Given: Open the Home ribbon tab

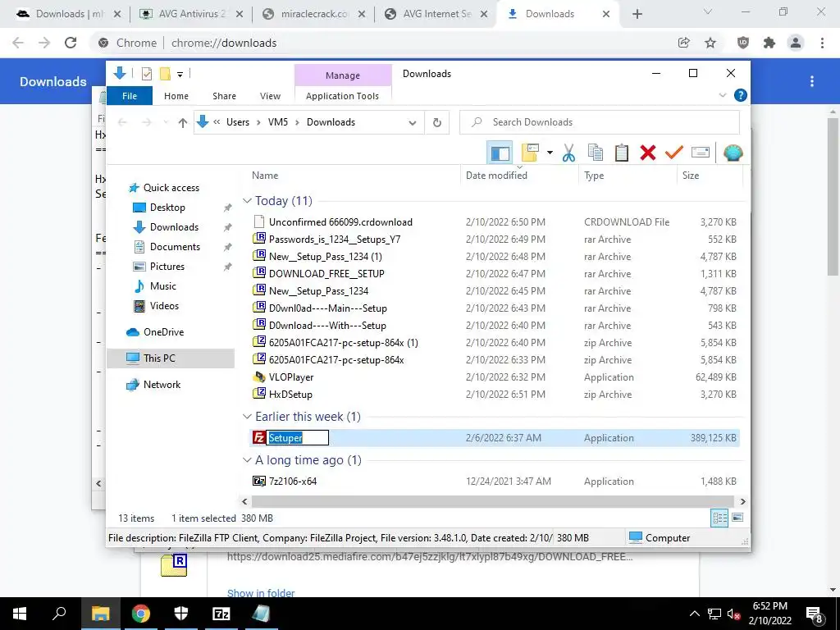Looking at the screenshot, I should [176, 96].
